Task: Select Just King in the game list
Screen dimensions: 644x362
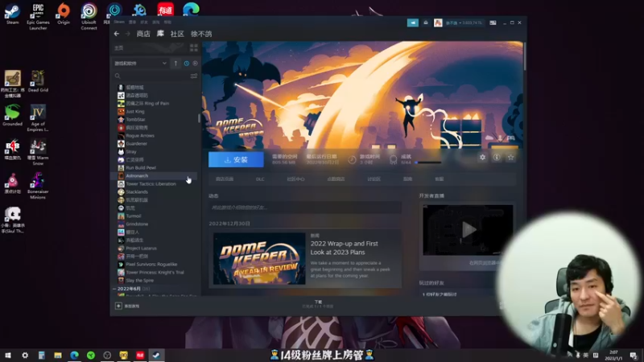Action: (x=135, y=112)
